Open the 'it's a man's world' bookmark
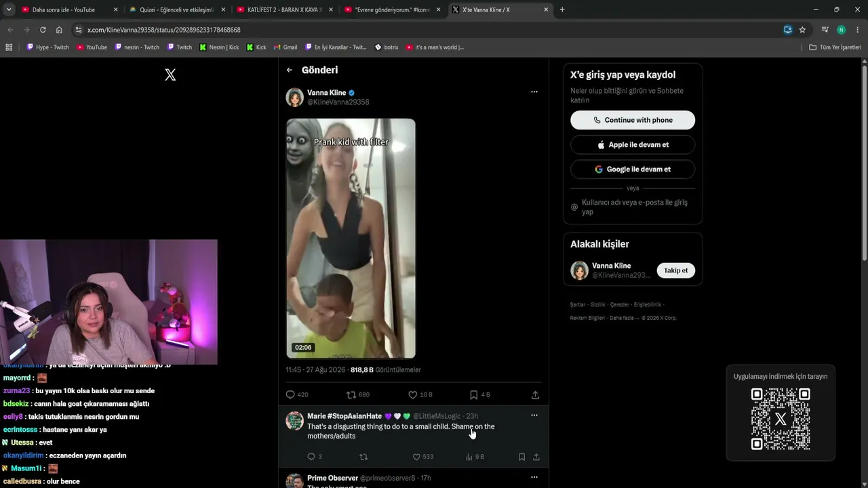The height and width of the screenshot is (488, 868). [x=435, y=47]
